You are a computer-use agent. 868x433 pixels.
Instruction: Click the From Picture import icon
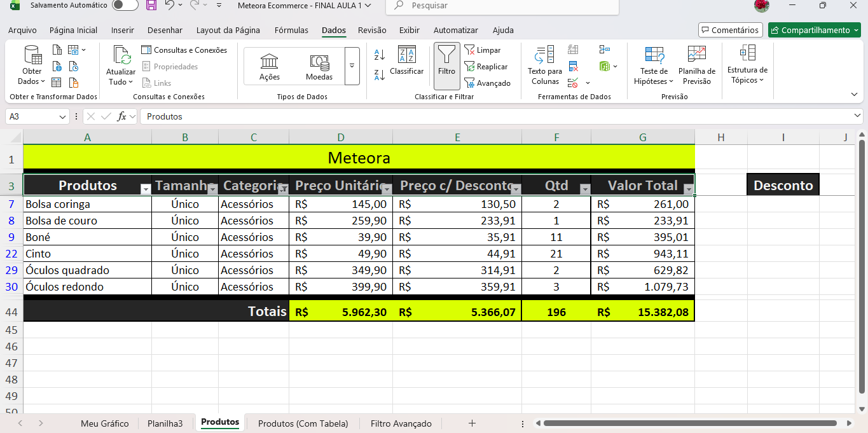pos(73,50)
